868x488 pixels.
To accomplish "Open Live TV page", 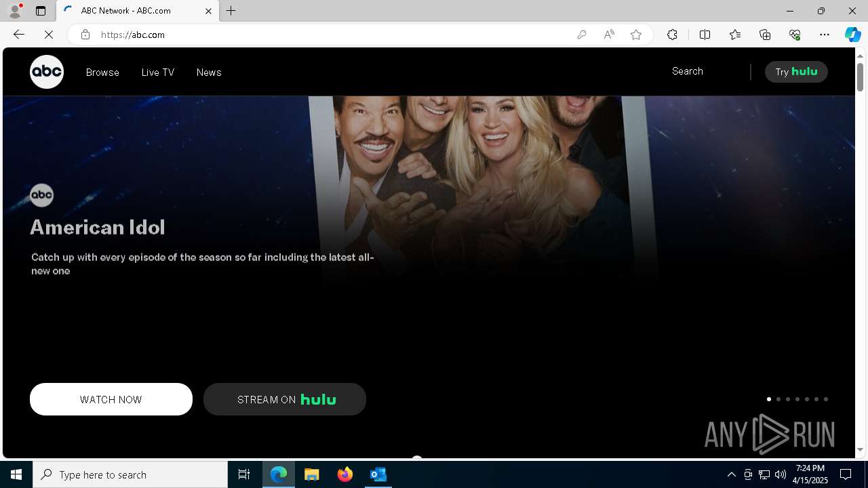I will (x=158, y=73).
